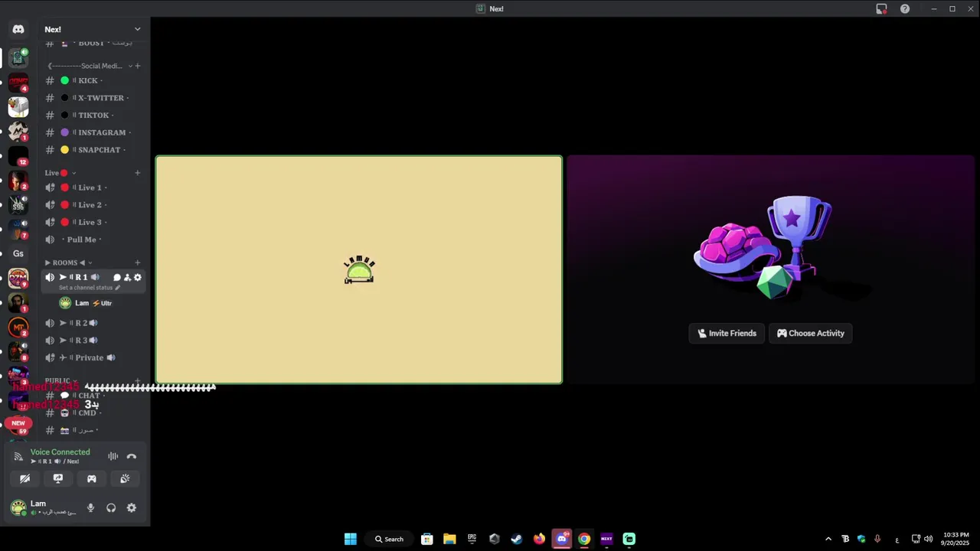The height and width of the screenshot is (551, 980).
Task: Click Voice Connected status text
Action: pos(60,452)
